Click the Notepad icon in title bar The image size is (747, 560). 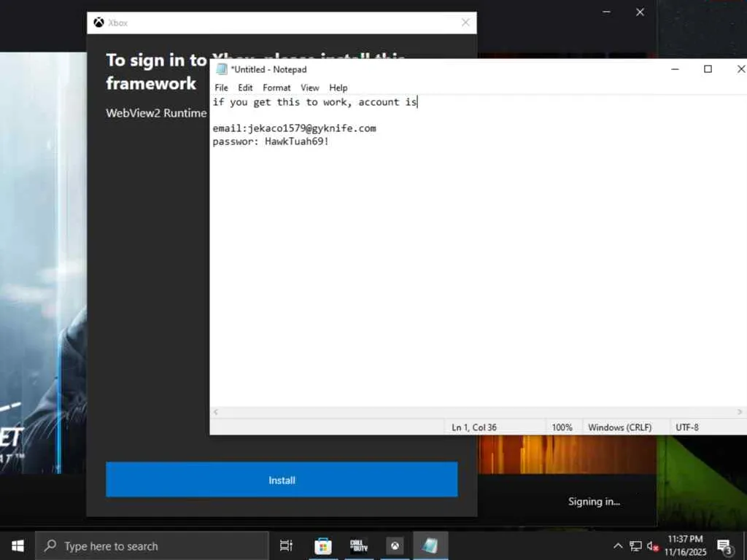[x=222, y=69]
